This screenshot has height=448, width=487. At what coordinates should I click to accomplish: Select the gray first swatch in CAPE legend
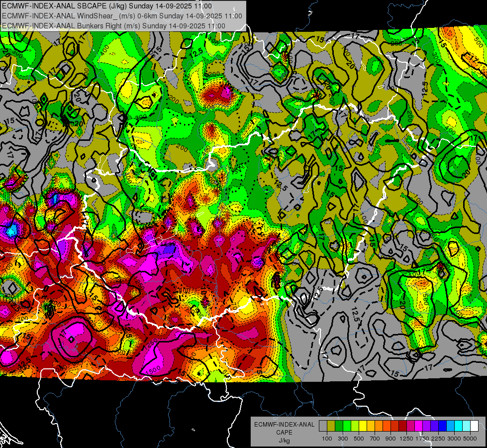click(323, 426)
